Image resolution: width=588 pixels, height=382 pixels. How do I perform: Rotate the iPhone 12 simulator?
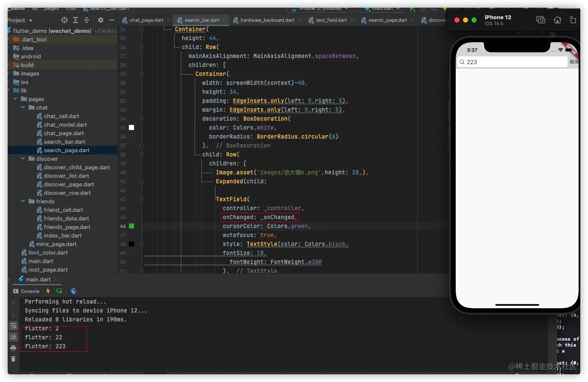point(573,20)
